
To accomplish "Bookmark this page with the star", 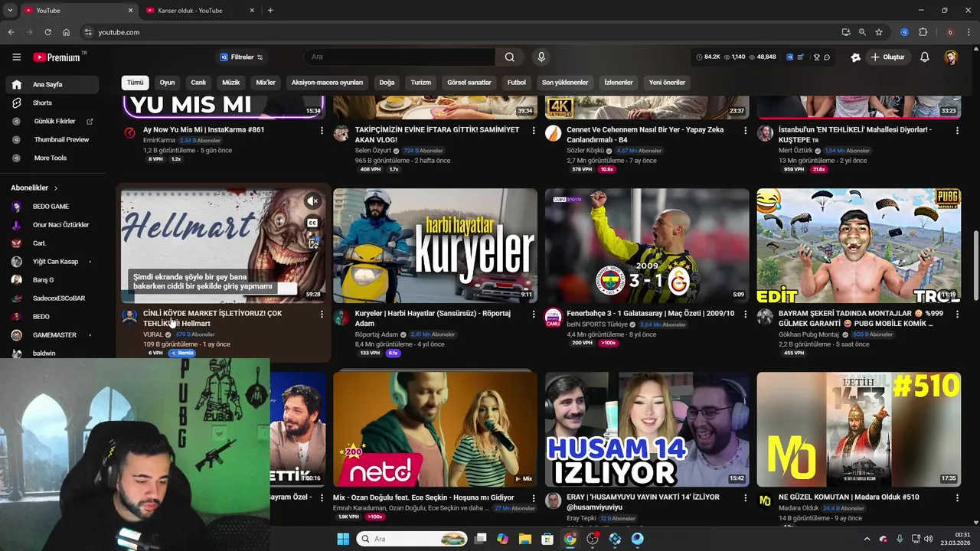I will click(x=879, y=32).
